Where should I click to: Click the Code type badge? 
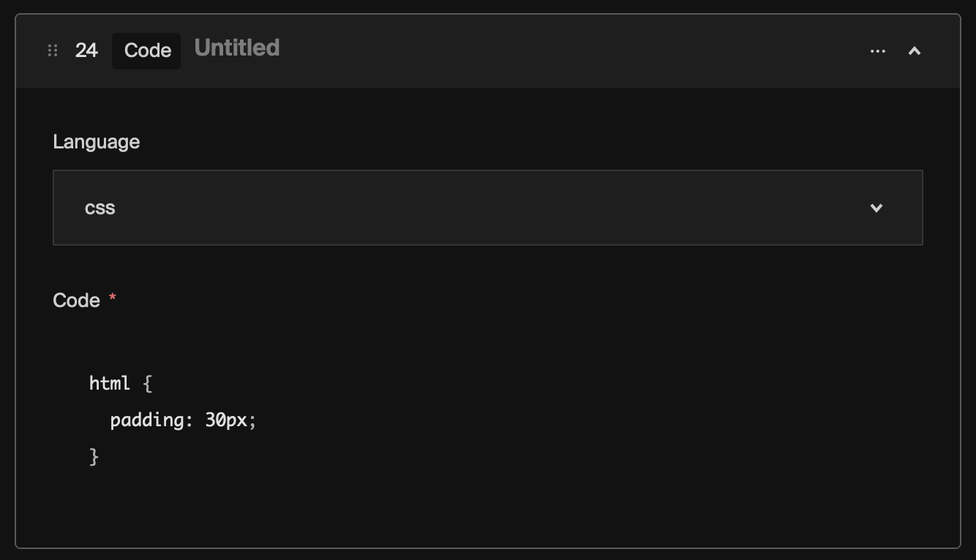(x=146, y=50)
